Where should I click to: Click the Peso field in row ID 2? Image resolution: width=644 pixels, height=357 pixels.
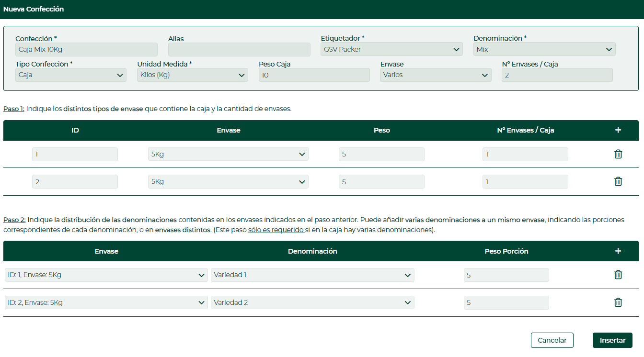381,182
